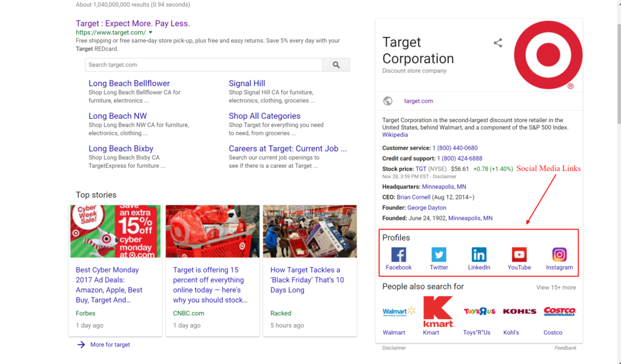Image resolution: width=621 pixels, height=364 pixels.
Task: Open Minneapolis, MN headquarters link
Action: [x=444, y=187]
